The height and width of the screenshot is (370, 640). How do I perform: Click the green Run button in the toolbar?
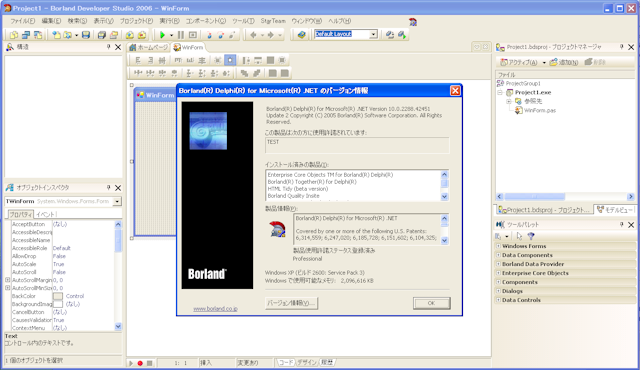(x=162, y=35)
